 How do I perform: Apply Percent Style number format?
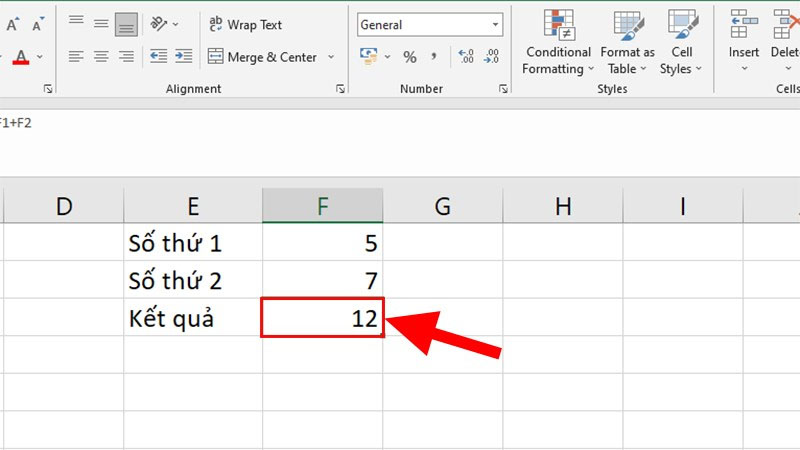(410, 57)
